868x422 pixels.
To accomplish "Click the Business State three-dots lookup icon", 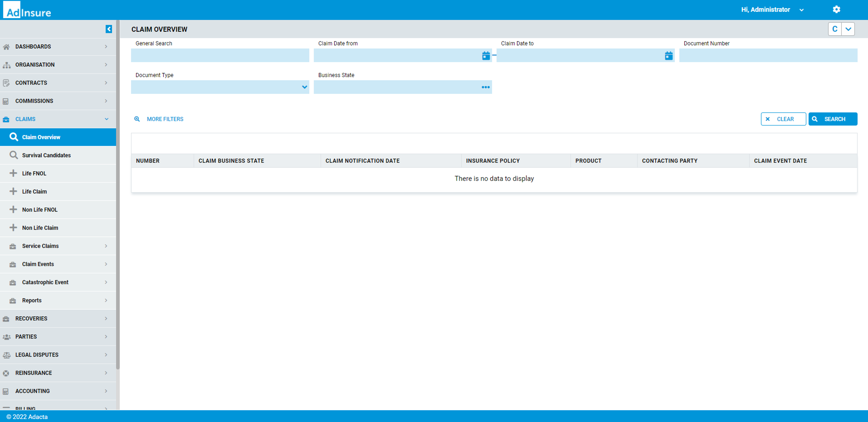I will (485, 87).
